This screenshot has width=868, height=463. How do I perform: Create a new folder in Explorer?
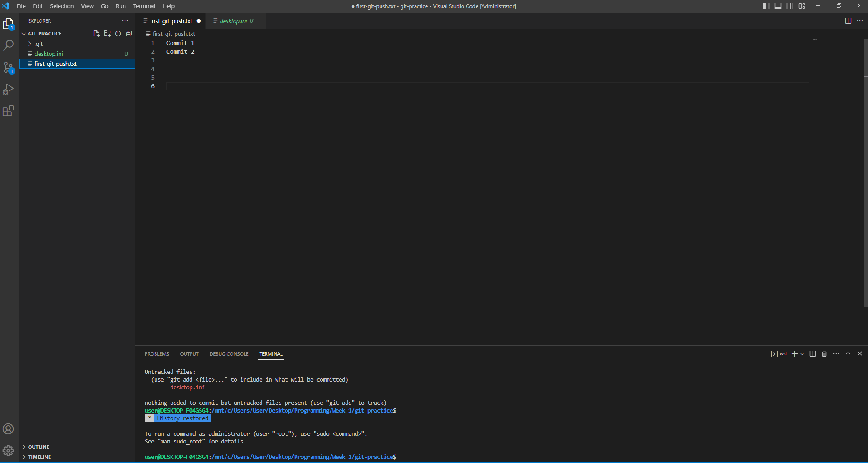(107, 33)
